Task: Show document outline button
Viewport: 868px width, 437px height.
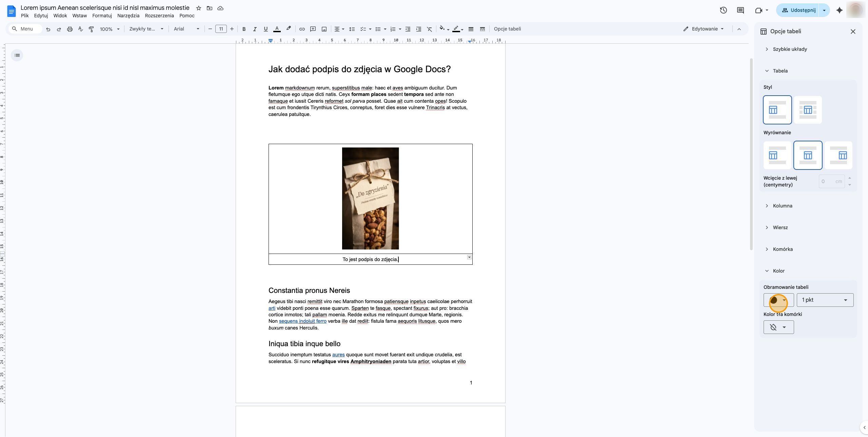Action: click(17, 55)
